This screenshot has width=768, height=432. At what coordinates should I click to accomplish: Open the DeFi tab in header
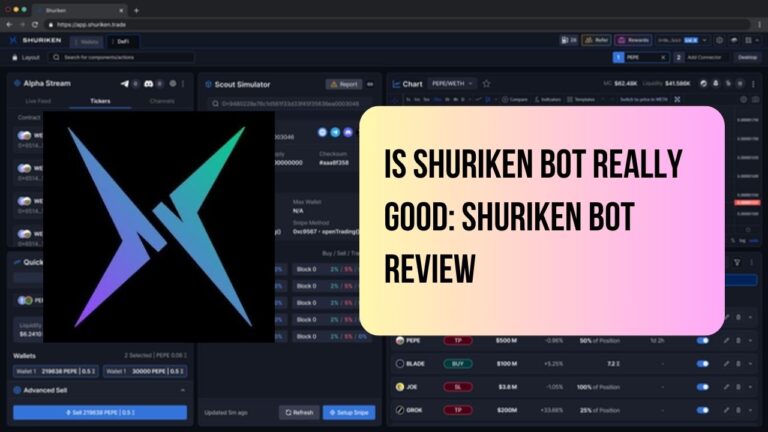click(121, 42)
